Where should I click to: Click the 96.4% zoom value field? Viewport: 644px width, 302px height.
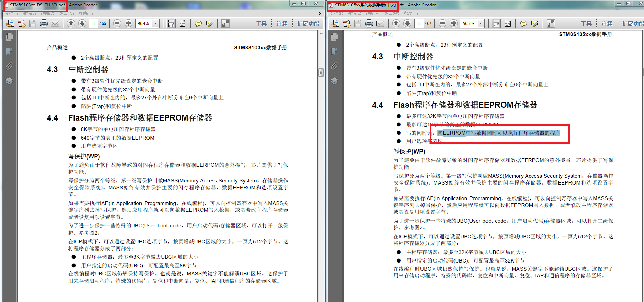pyautogui.click(x=144, y=23)
